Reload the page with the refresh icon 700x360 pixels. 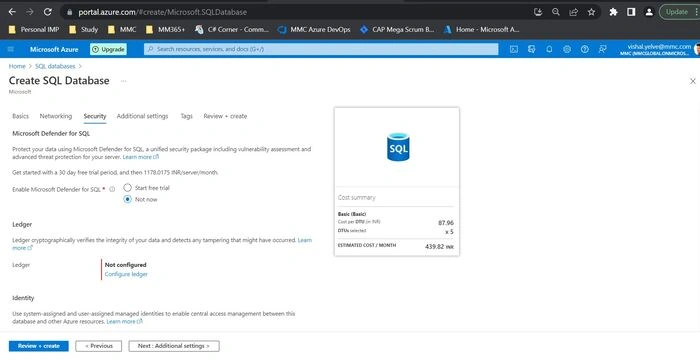(48, 12)
